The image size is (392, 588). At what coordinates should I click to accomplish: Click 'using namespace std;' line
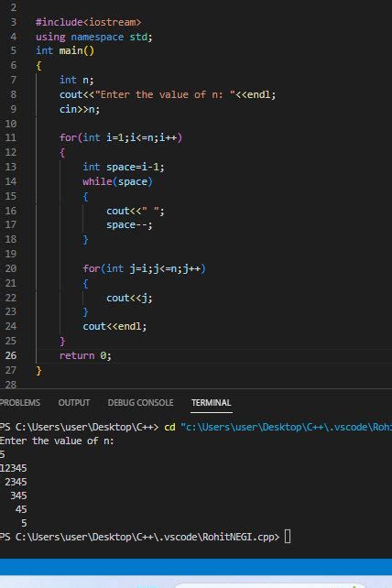[x=93, y=37]
